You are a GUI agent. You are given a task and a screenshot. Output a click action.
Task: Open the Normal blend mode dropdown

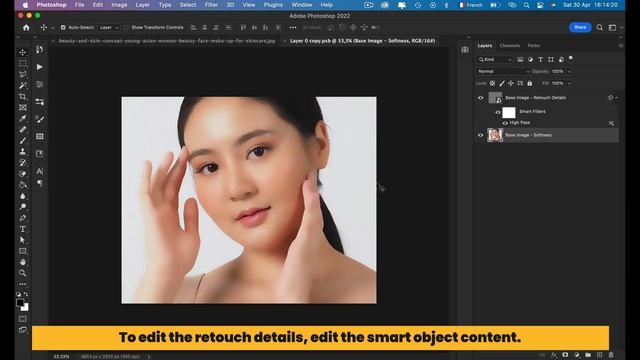pyautogui.click(x=503, y=71)
